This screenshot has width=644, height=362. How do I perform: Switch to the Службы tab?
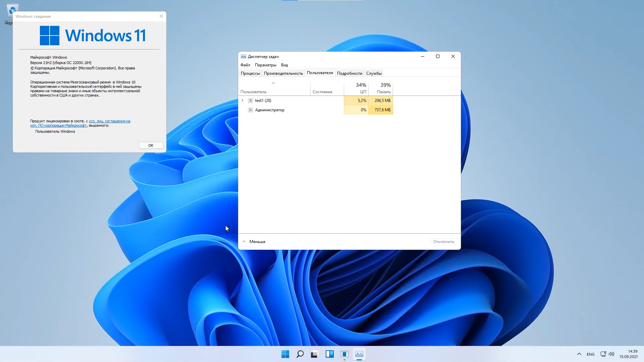pos(374,73)
